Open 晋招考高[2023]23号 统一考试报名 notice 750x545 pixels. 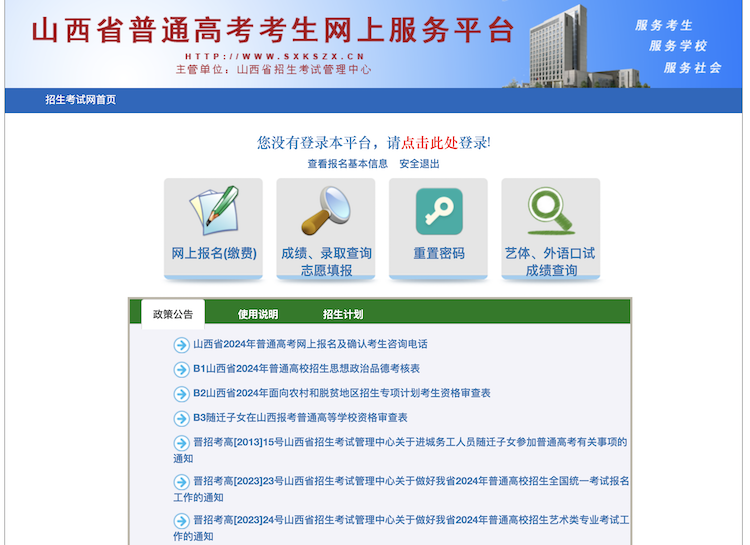pyautogui.click(x=410, y=481)
